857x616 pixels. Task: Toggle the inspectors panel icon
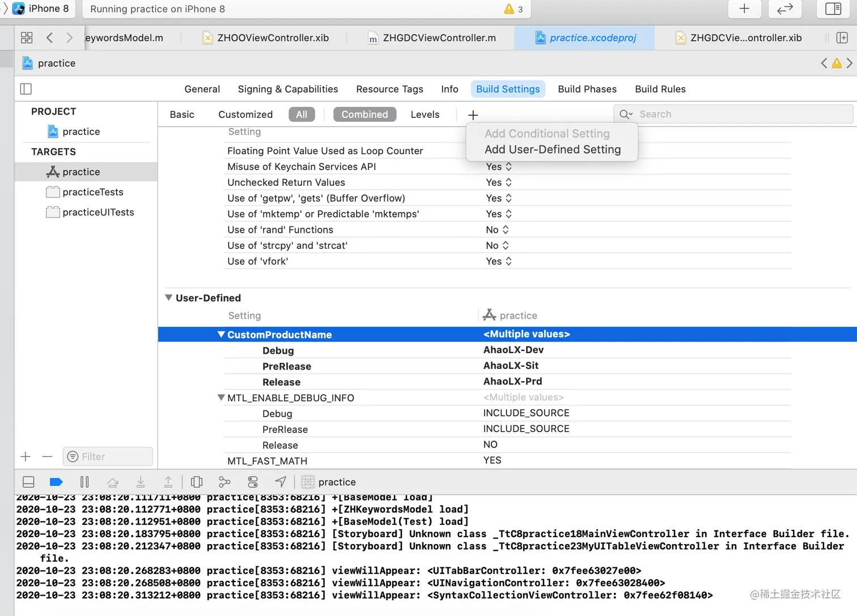tap(833, 9)
